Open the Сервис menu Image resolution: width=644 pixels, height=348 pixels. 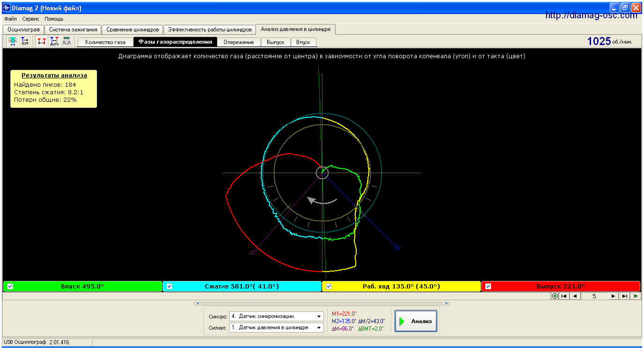(31, 19)
